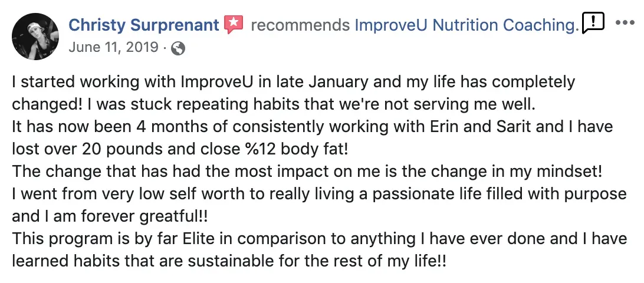Click the line mentioning "very low self worth"
The width and height of the screenshot is (644, 283).
click(319, 193)
